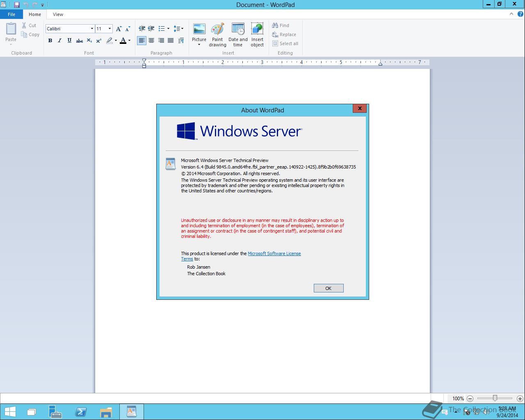Open the Windows Start button
Viewport: 525px width, 420px height.
click(x=10, y=412)
